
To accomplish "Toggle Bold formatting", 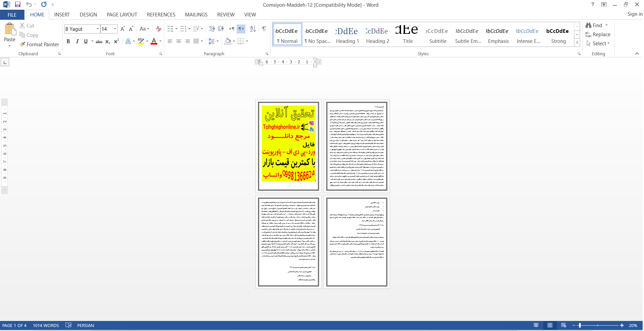I will (x=68, y=41).
